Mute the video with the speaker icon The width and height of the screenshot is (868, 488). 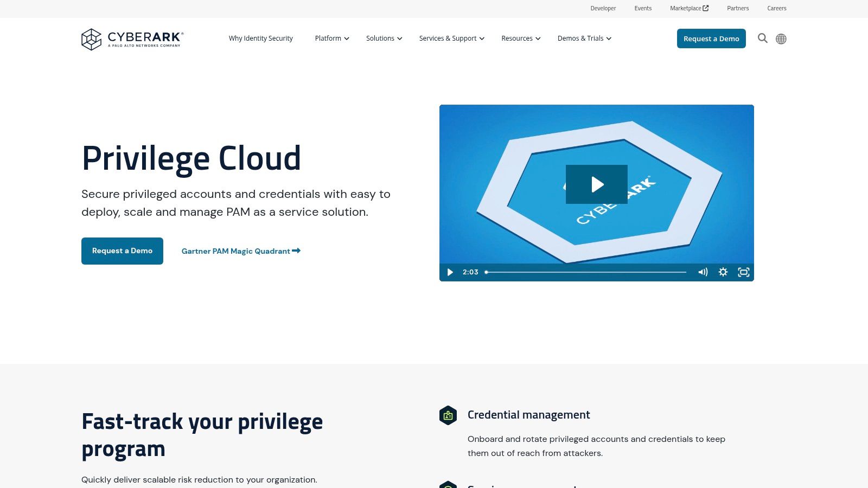click(703, 272)
